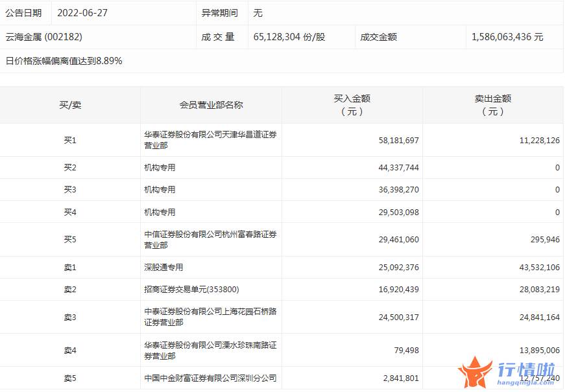Select turnover value 1,586,063,436 元
The width and height of the screenshot is (565, 392).
point(507,37)
